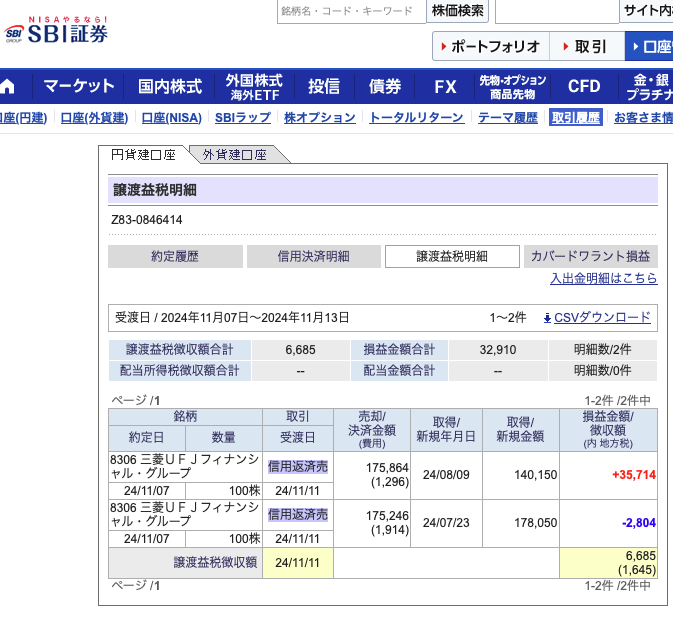Viewport: 673px width, 617px height.
Task: Follow the 入出金明細はこちら link
Action: point(604,278)
